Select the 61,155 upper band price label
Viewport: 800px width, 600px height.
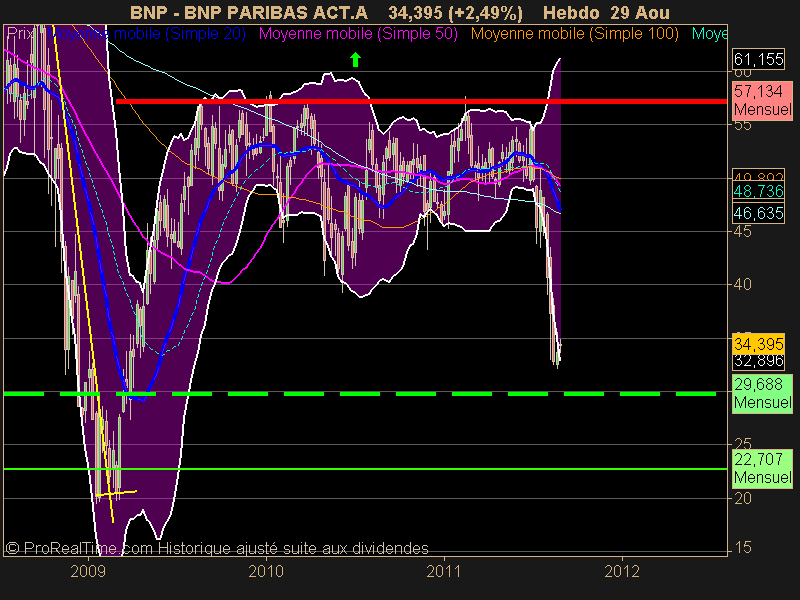(x=758, y=59)
